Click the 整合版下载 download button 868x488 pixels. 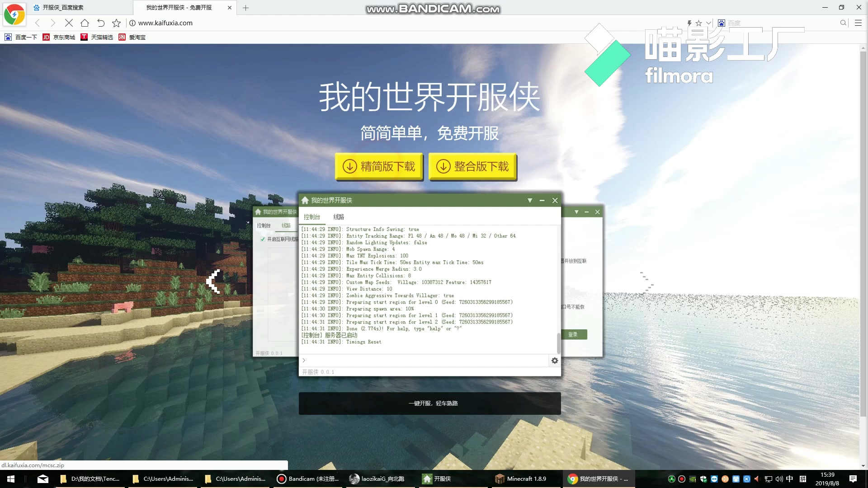pyautogui.click(x=472, y=166)
